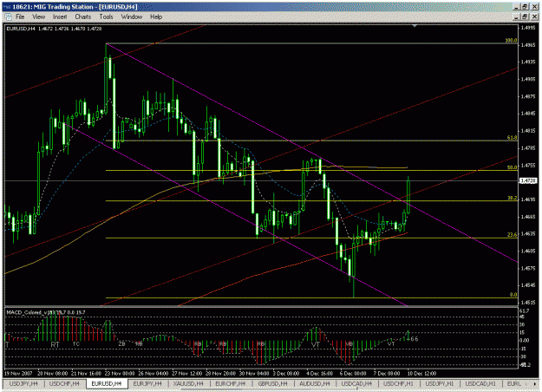Click the chart document icon beside File

click(x=9, y=16)
